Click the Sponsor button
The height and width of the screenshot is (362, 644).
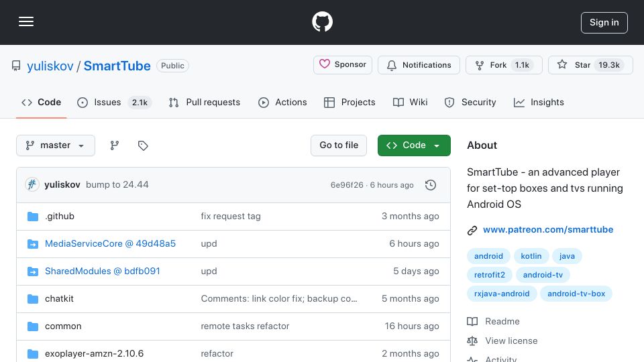[x=343, y=65]
